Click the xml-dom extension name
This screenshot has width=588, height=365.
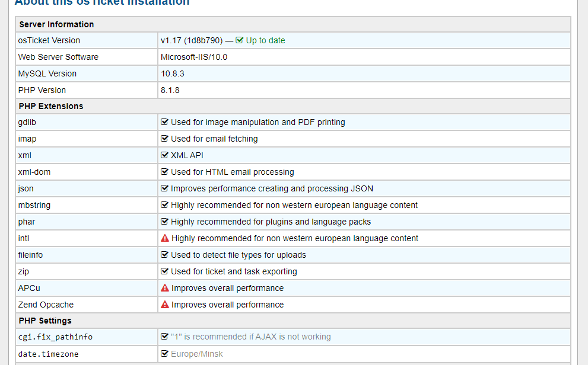(34, 172)
